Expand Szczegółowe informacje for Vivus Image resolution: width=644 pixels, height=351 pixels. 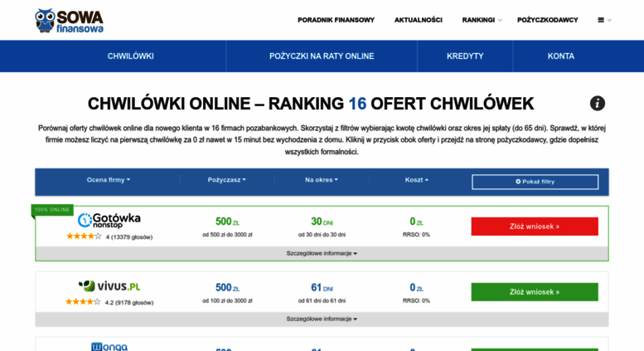click(x=322, y=319)
